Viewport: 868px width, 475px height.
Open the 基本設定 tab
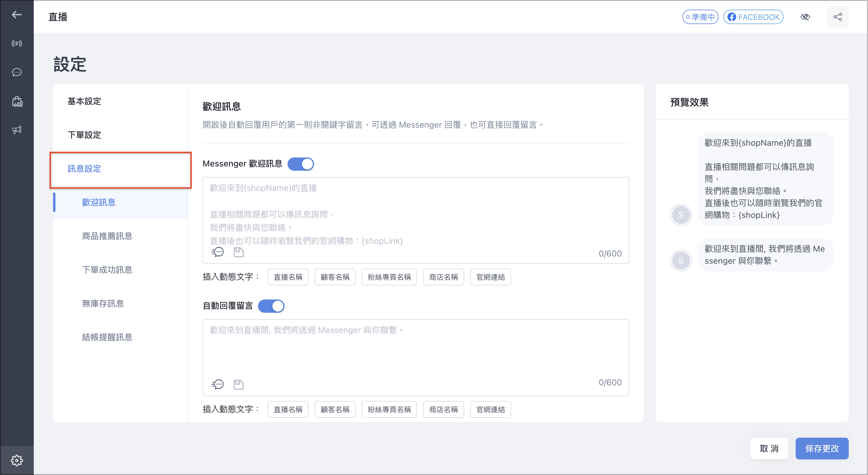85,101
